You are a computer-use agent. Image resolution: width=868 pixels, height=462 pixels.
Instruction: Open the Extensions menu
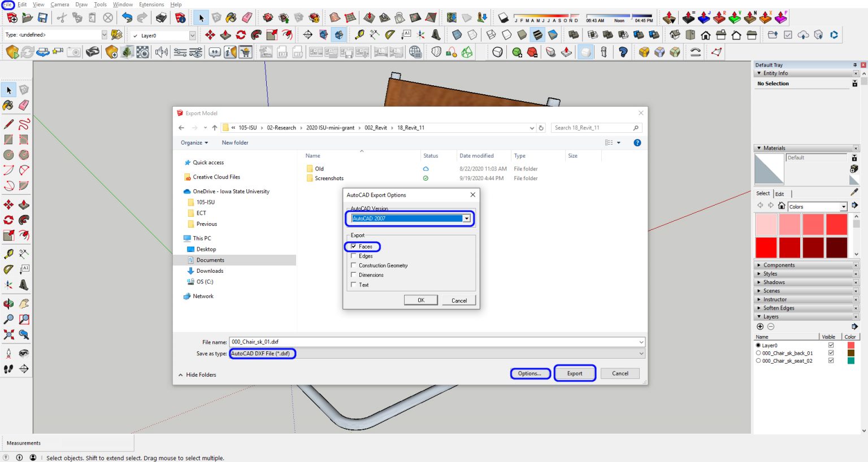tap(151, 5)
